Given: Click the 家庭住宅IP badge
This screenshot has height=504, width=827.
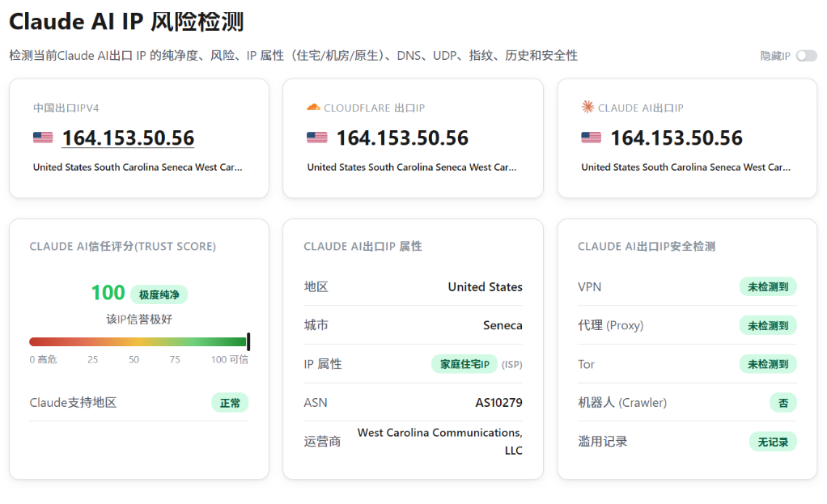Looking at the screenshot, I should 464,364.
